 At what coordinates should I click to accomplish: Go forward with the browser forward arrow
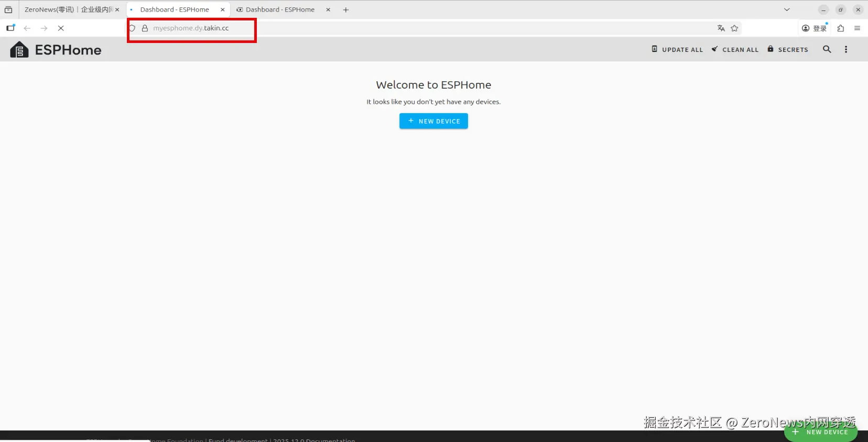tap(44, 28)
